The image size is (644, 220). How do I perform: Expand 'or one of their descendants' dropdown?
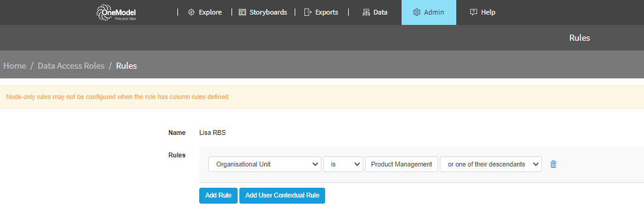point(491,164)
